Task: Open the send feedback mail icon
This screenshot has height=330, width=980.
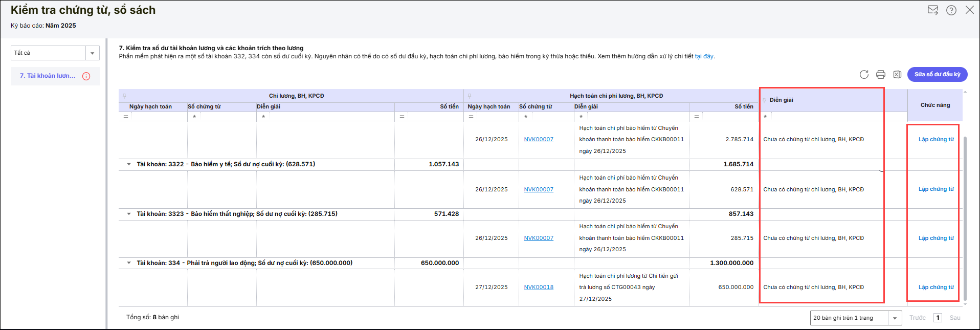Action: pos(933,10)
